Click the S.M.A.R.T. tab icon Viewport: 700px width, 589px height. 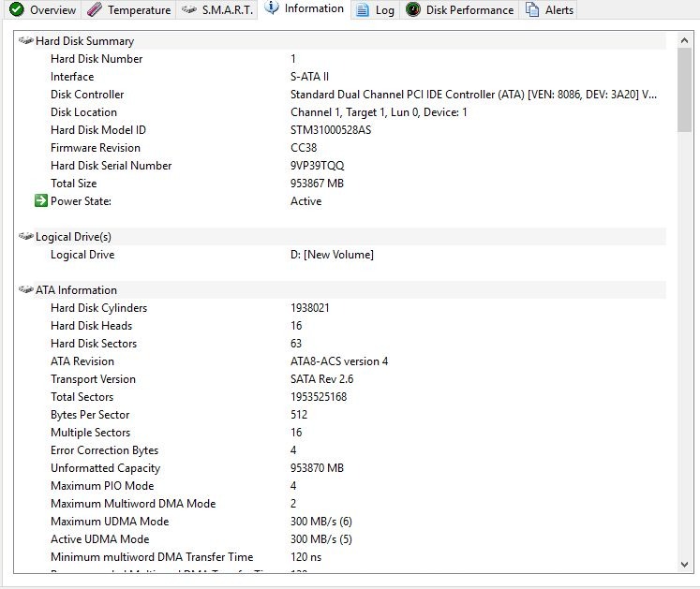tap(188, 10)
